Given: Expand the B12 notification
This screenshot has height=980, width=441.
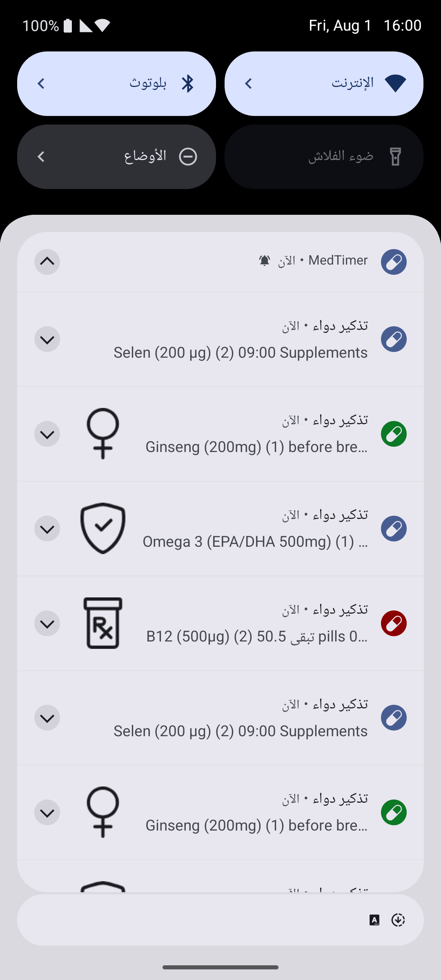Looking at the screenshot, I should (47, 624).
